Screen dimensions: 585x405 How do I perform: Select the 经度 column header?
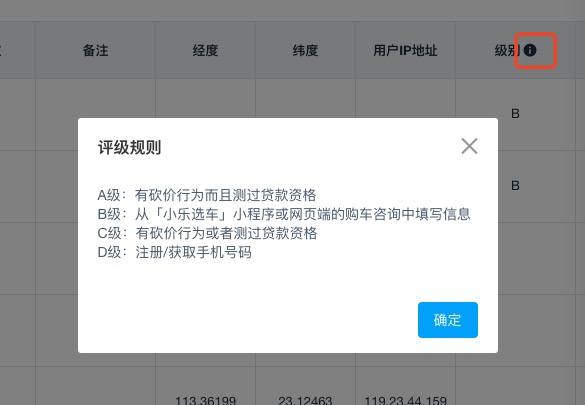pos(205,50)
